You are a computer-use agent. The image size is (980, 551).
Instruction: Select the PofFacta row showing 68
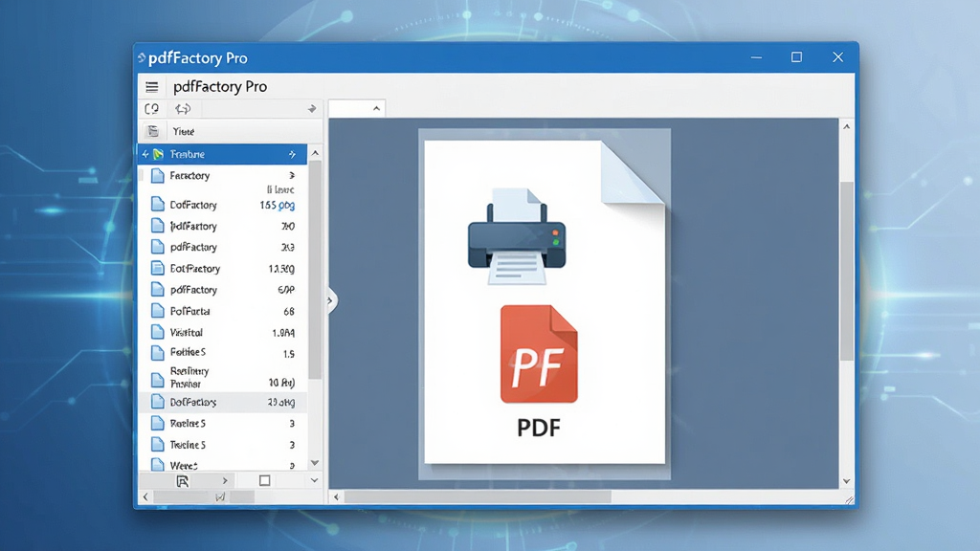point(222,311)
